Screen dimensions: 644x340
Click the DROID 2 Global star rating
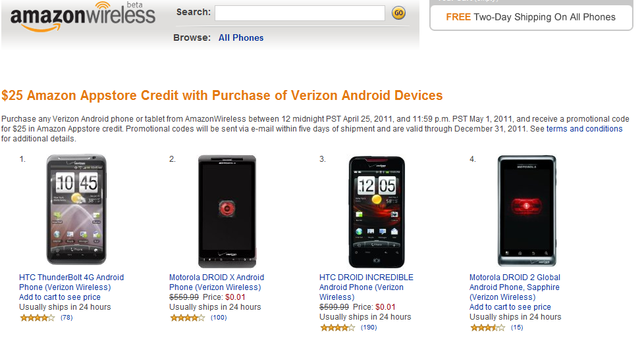click(x=488, y=328)
